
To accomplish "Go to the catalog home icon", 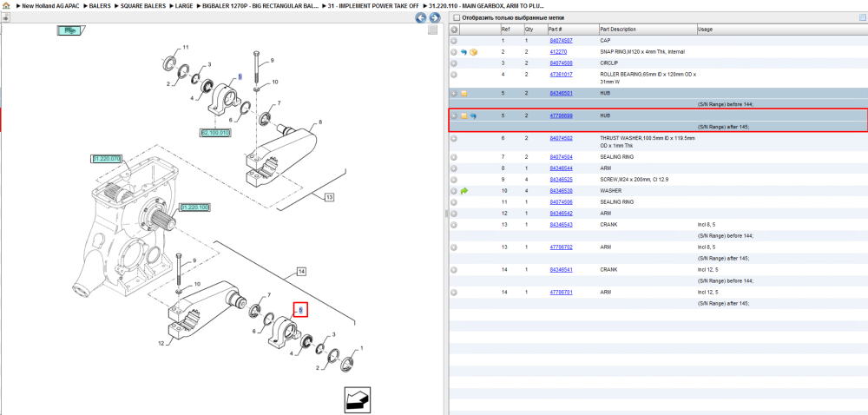I will [x=5, y=5].
